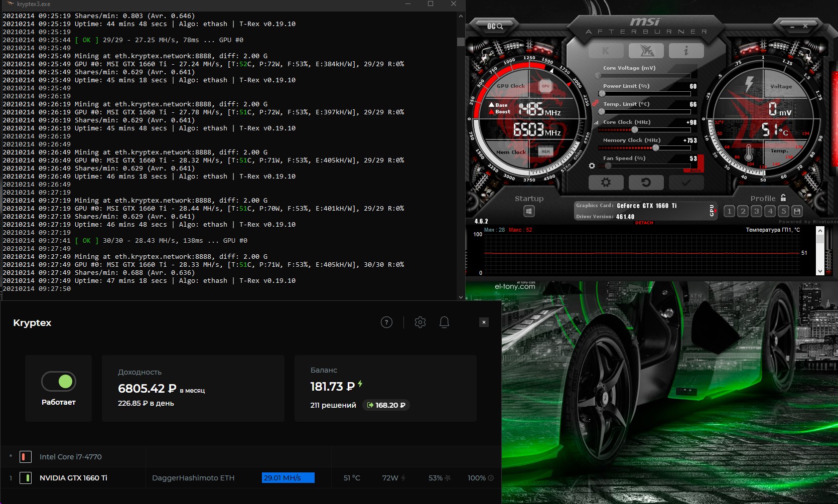Apply Afterburner settings with checkmark button
The width and height of the screenshot is (838, 504).
(686, 183)
